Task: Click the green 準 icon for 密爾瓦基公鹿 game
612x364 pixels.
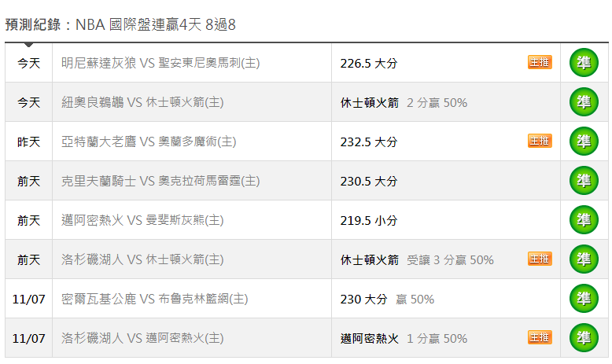Action: [x=584, y=299]
